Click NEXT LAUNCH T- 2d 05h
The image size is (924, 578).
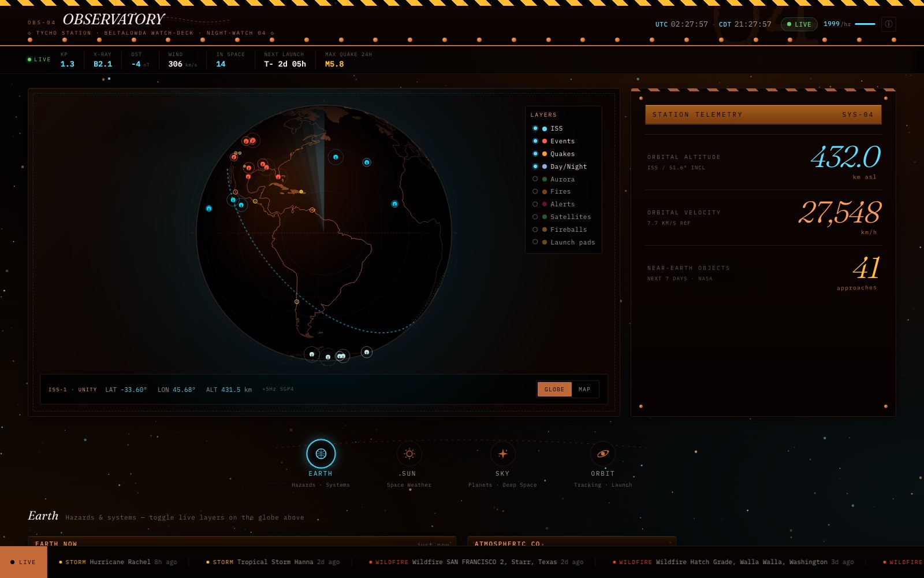285,60
